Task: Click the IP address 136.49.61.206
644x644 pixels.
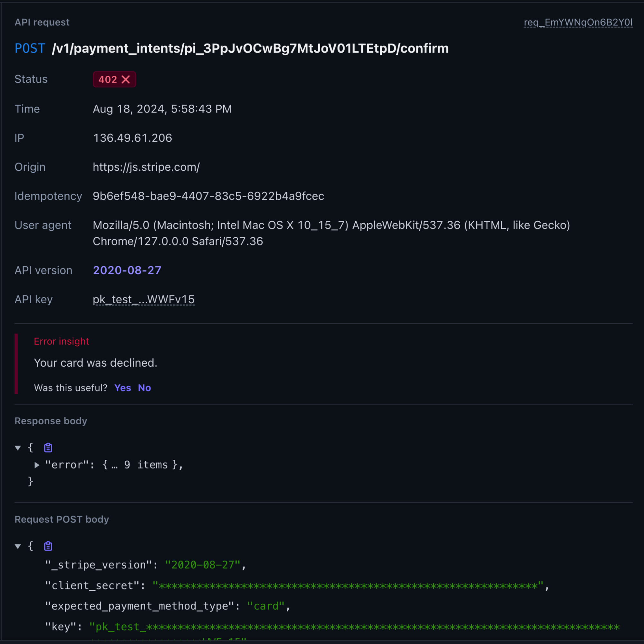Action: [132, 138]
